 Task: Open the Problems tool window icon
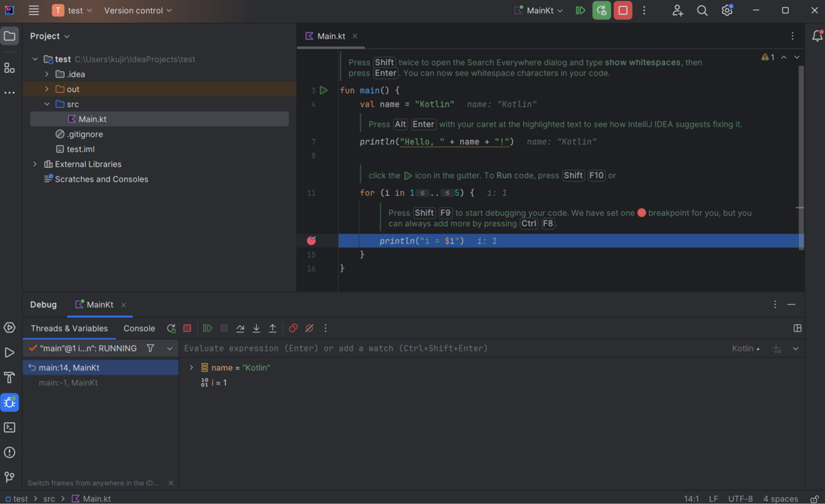[10, 452]
